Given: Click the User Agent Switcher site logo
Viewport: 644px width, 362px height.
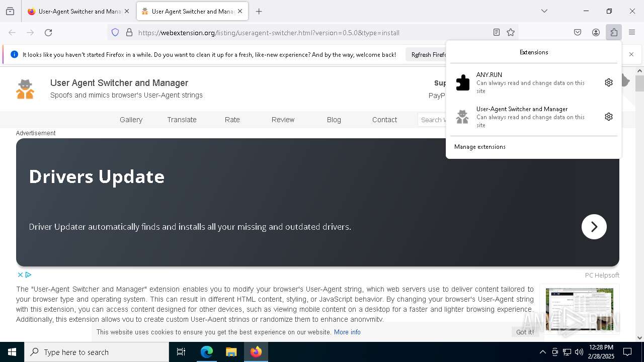Looking at the screenshot, I should (25, 89).
